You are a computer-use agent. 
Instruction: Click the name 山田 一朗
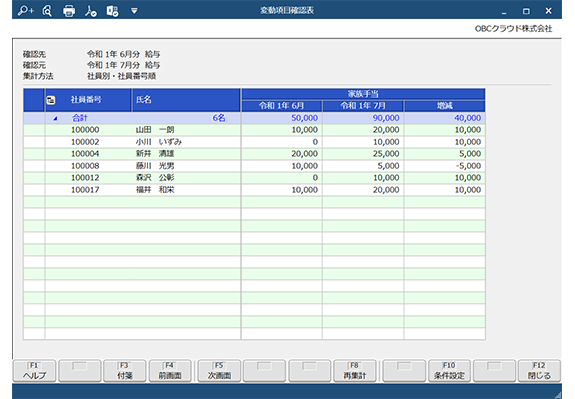[x=155, y=130]
